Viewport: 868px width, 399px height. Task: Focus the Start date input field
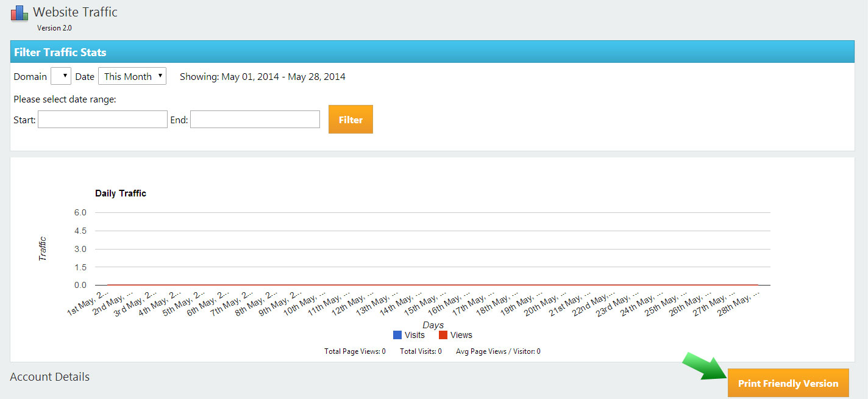[x=102, y=120]
